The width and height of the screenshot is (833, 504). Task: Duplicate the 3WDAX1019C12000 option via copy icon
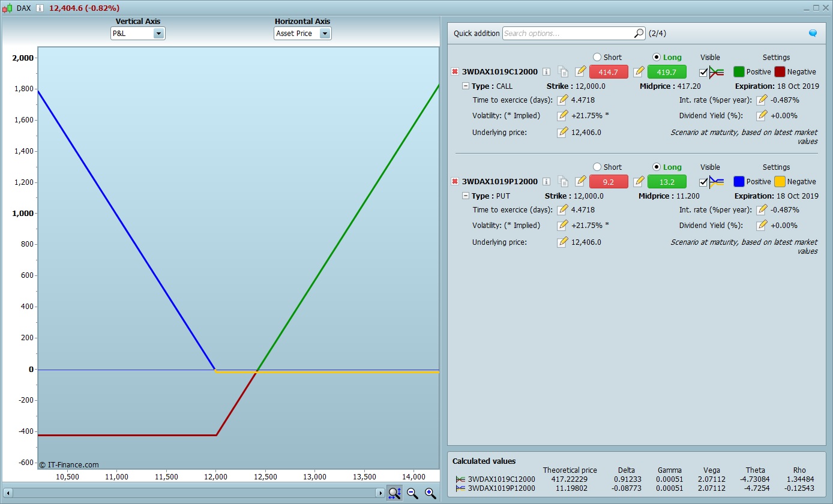[x=563, y=71]
